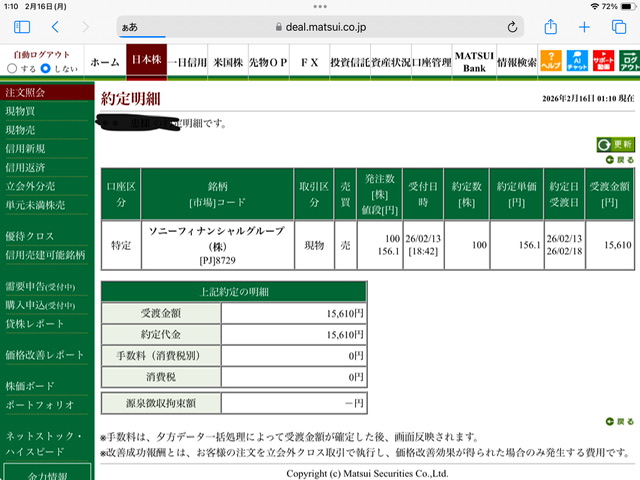Select the 自動ログアウト する radio button
The height and width of the screenshot is (480, 640).
[12, 69]
